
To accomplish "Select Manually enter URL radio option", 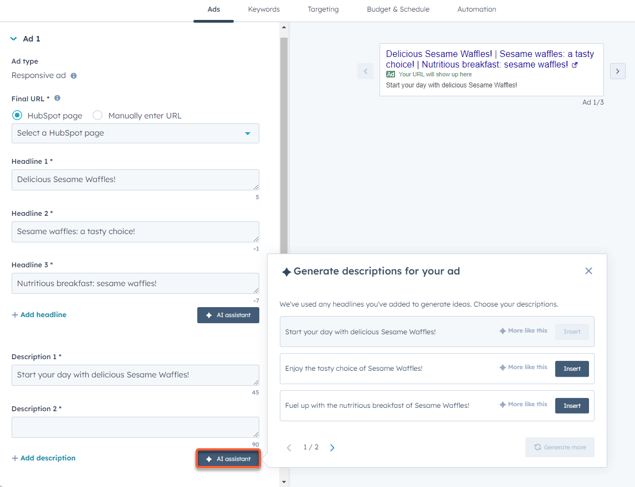I will [x=98, y=115].
